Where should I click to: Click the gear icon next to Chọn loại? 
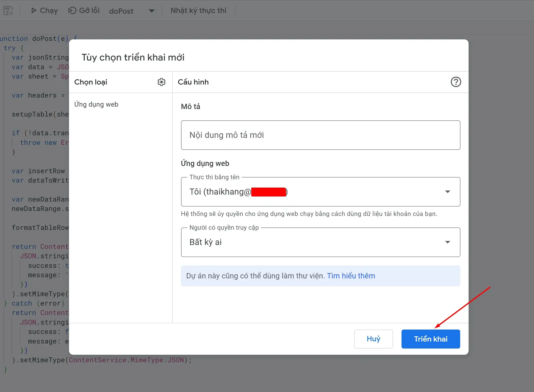[x=161, y=82]
